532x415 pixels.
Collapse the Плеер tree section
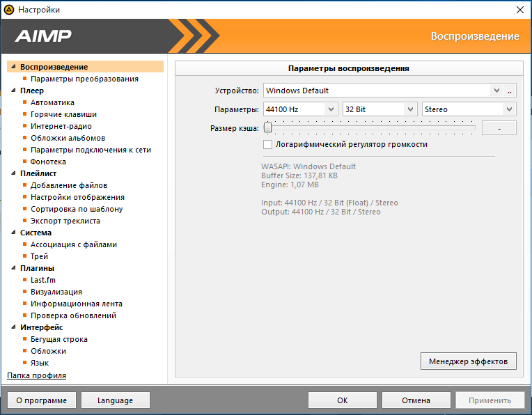(x=13, y=91)
